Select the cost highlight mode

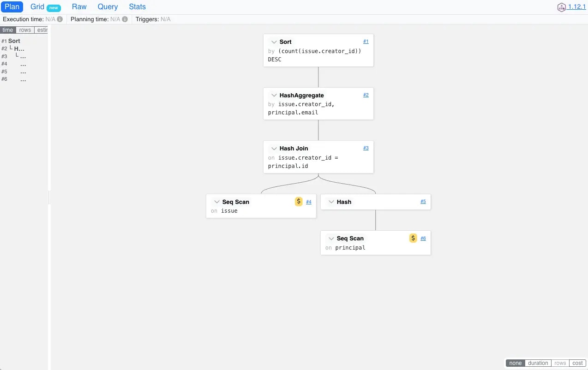577,363
